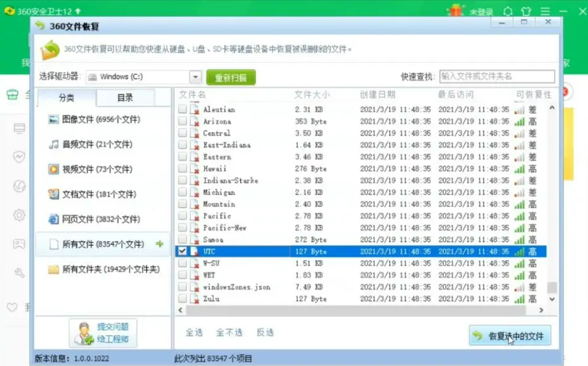Switch to the 目录 tab
Viewport: 588px width, 366px height.
click(125, 98)
